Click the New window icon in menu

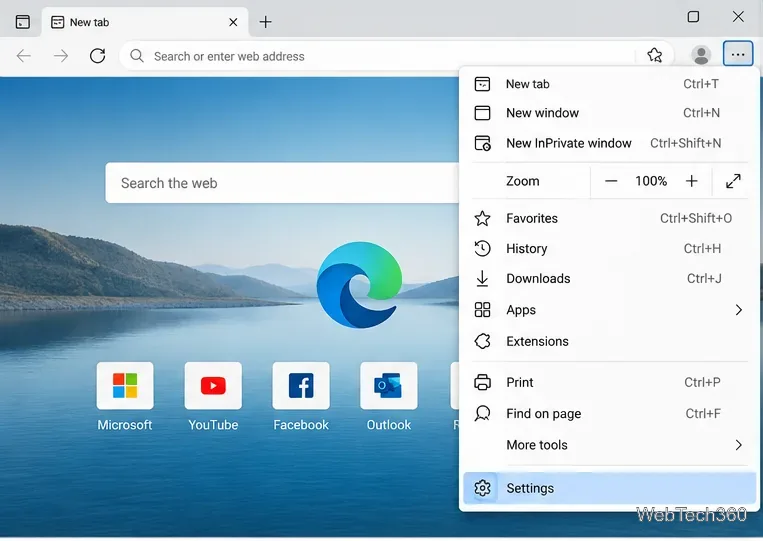(482, 113)
